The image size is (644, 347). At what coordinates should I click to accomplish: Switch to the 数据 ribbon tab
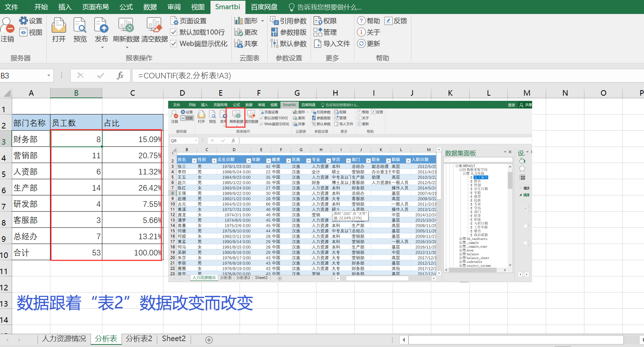tap(150, 7)
